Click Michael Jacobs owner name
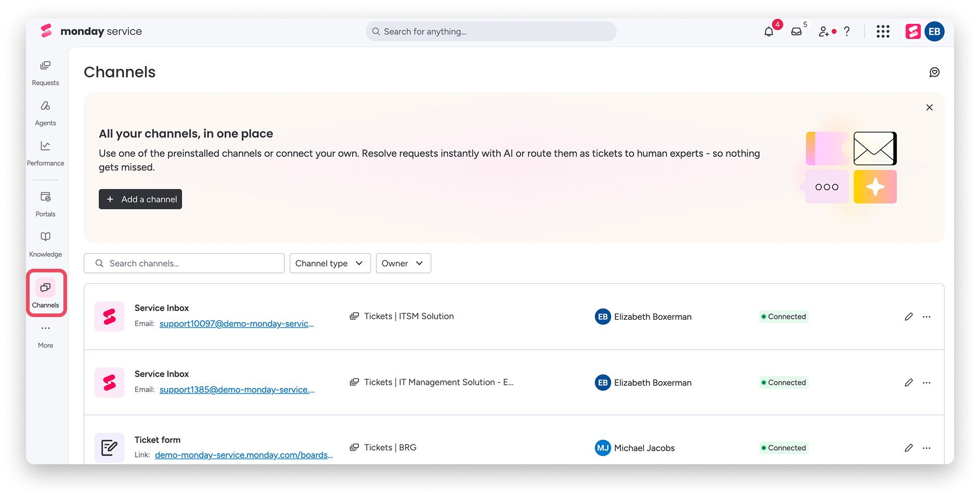Image resolution: width=980 pixels, height=498 pixels. [644, 448]
